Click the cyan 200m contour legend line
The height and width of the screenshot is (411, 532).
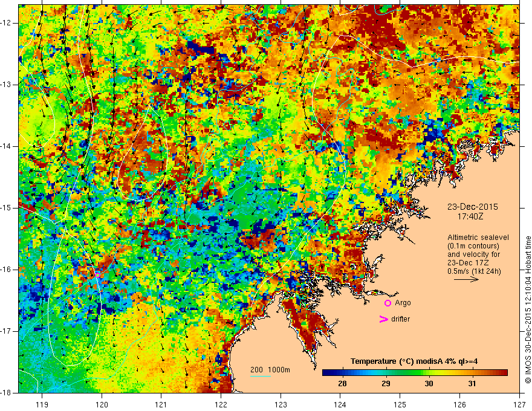coord(261,376)
